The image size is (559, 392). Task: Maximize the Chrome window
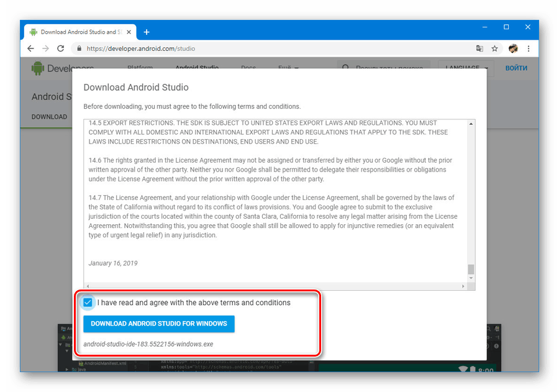point(506,27)
